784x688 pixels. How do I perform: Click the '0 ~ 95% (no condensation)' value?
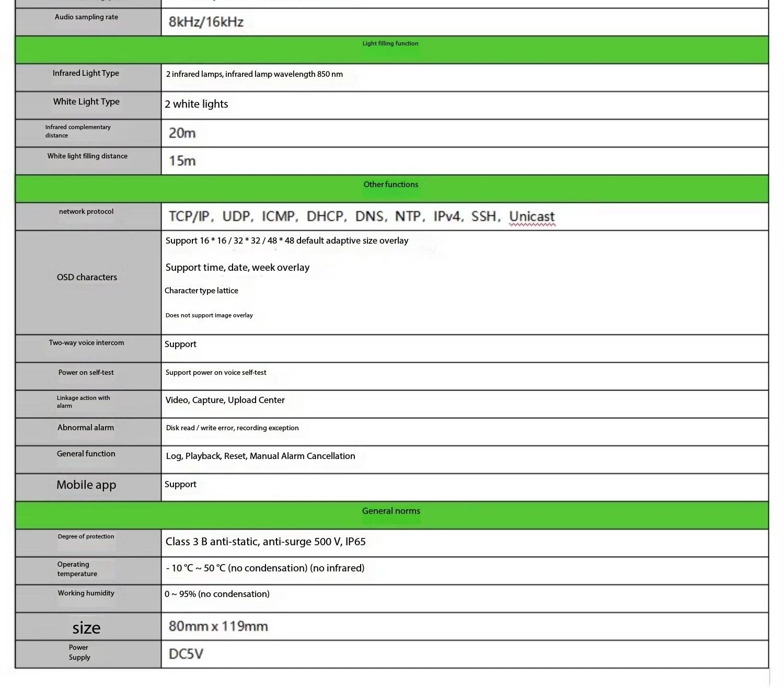217,594
